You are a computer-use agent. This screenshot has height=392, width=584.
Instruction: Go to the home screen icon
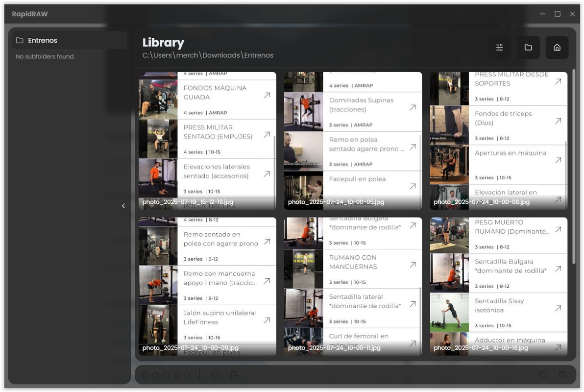557,48
